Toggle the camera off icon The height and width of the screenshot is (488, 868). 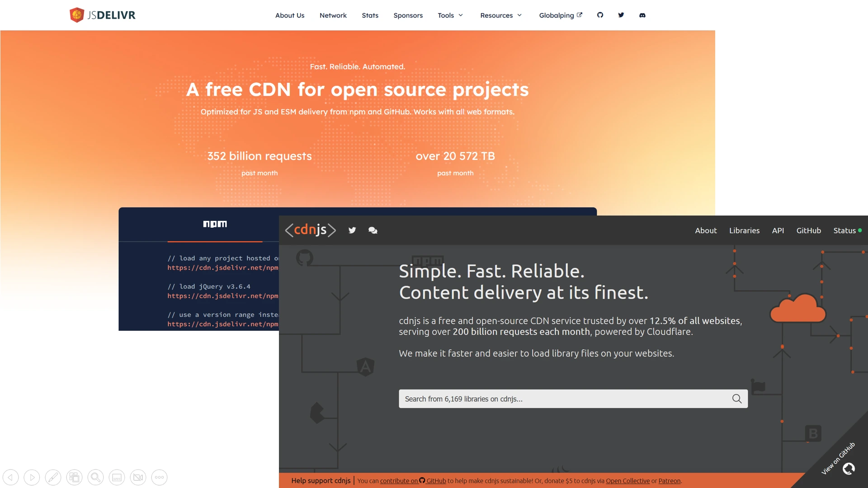(x=138, y=477)
